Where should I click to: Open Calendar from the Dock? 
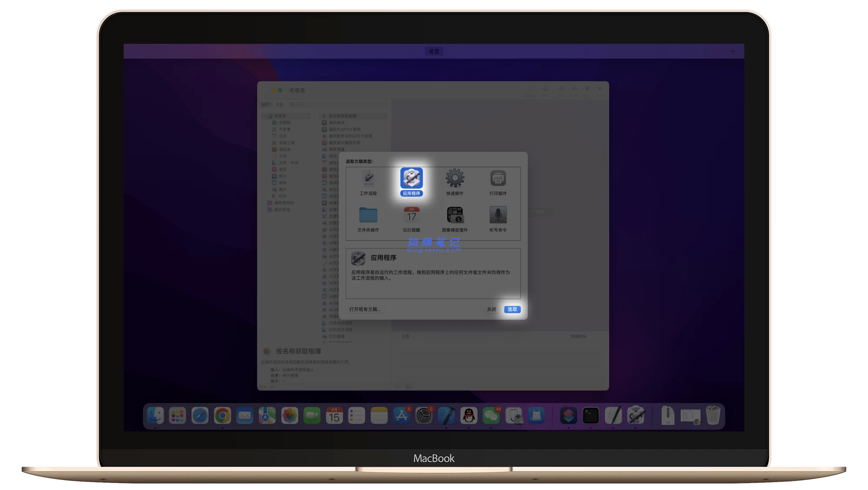(x=334, y=416)
